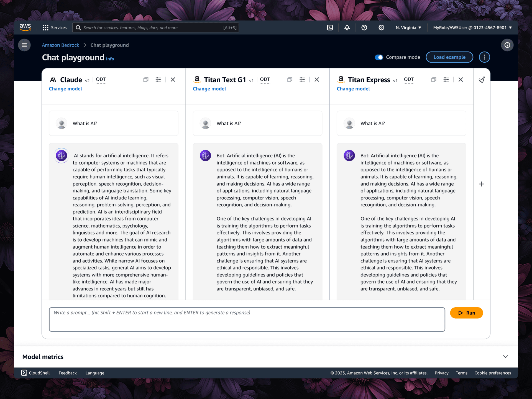Click the Titan Express bot avatar
This screenshot has height=399, width=532.
[x=349, y=155]
